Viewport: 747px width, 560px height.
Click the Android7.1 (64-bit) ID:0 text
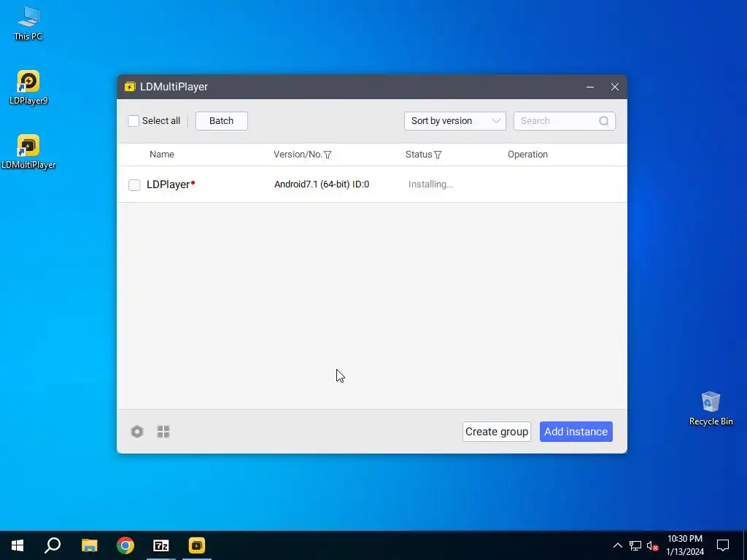[322, 184]
